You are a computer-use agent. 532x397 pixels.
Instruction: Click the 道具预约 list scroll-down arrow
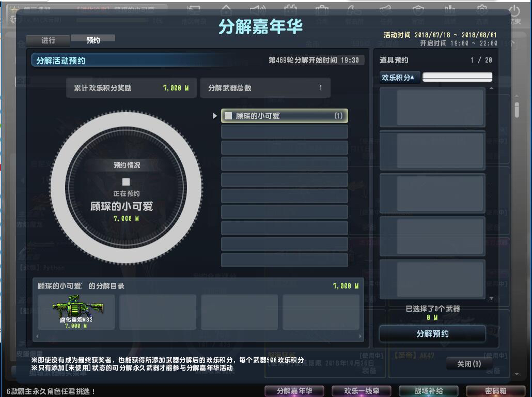click(x=491, y=298)
